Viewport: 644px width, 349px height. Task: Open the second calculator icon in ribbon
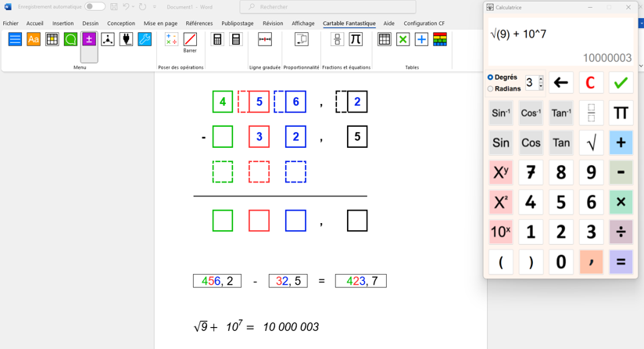point(236,39)
